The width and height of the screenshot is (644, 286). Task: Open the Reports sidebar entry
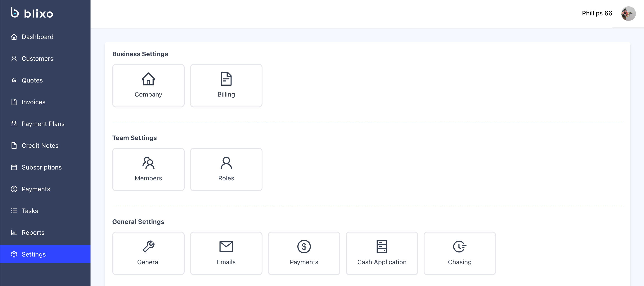click(33, 233)
